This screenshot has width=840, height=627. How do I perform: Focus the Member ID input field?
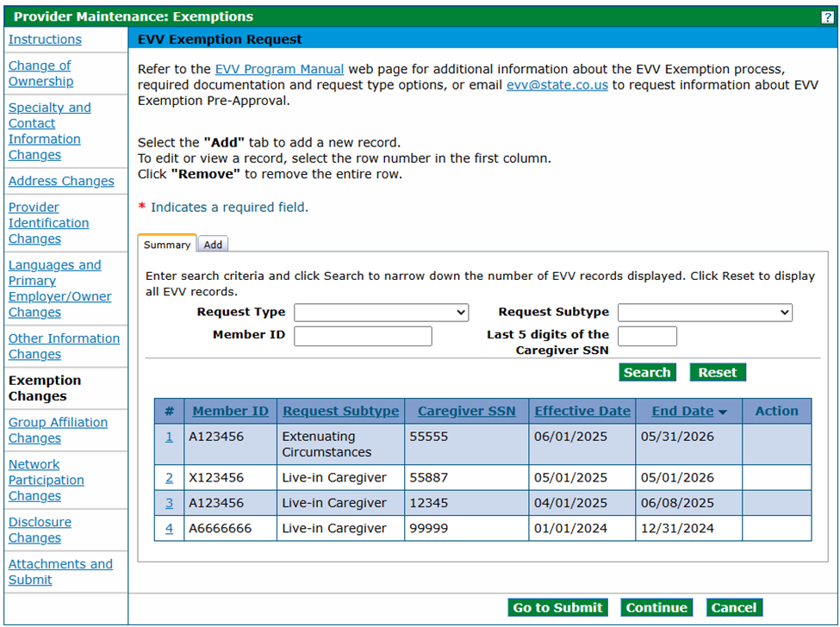[363, 336]
